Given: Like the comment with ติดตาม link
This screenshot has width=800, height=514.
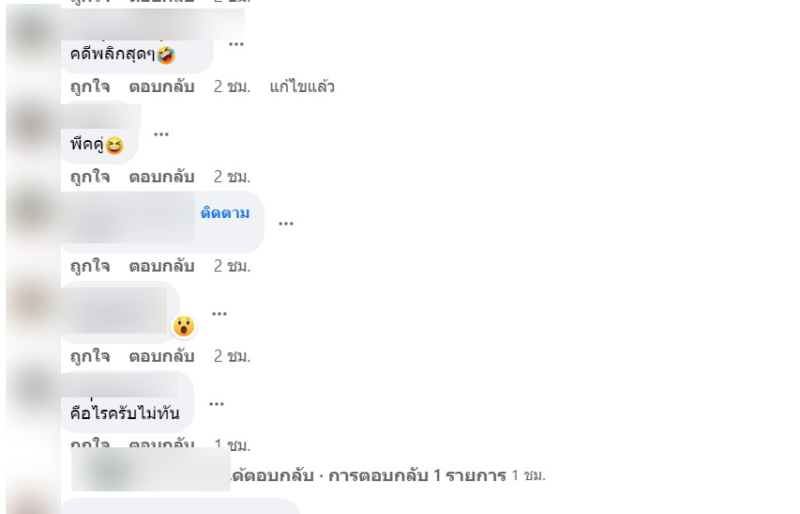Looking at the screenshot, I should coord(90,266).
